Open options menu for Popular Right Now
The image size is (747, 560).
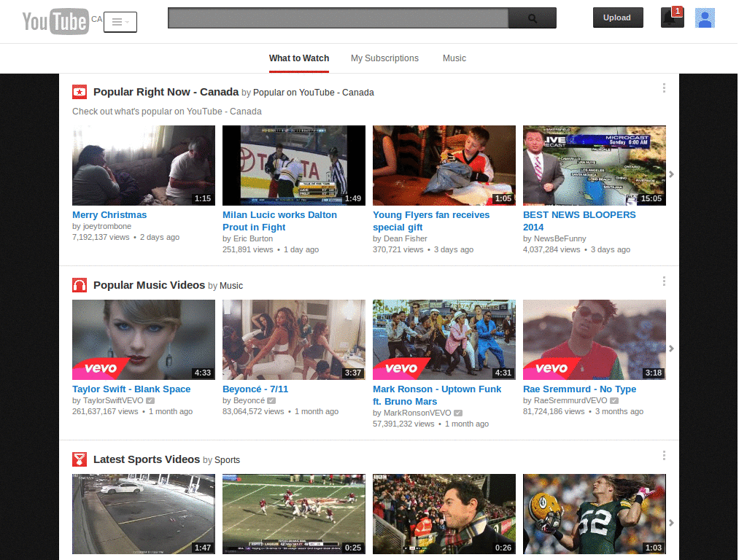click(664, 87)
